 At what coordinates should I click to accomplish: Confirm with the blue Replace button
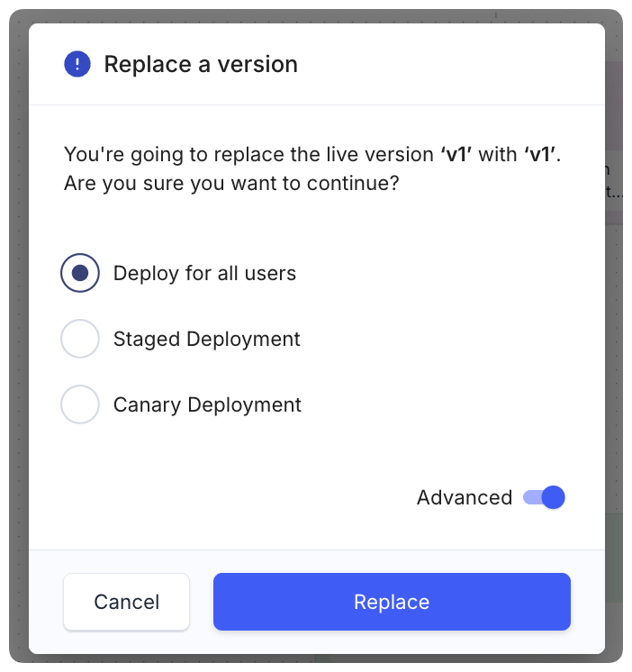tap(392, 602)
